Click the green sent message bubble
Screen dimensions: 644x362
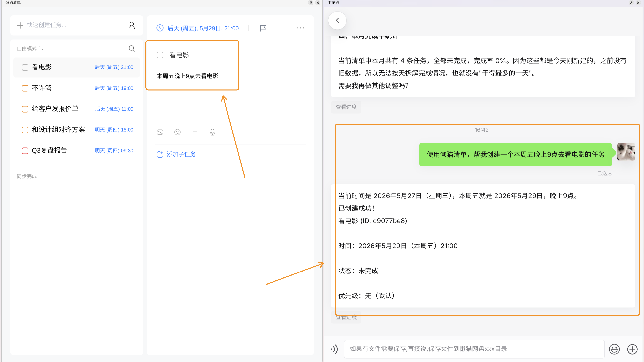point(515,155)
